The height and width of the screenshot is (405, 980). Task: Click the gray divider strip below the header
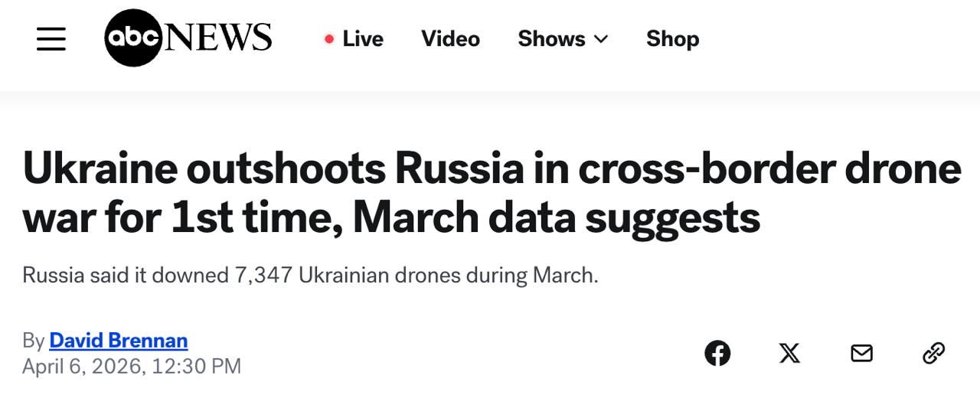pyautogui.click(x=490, y=99)
